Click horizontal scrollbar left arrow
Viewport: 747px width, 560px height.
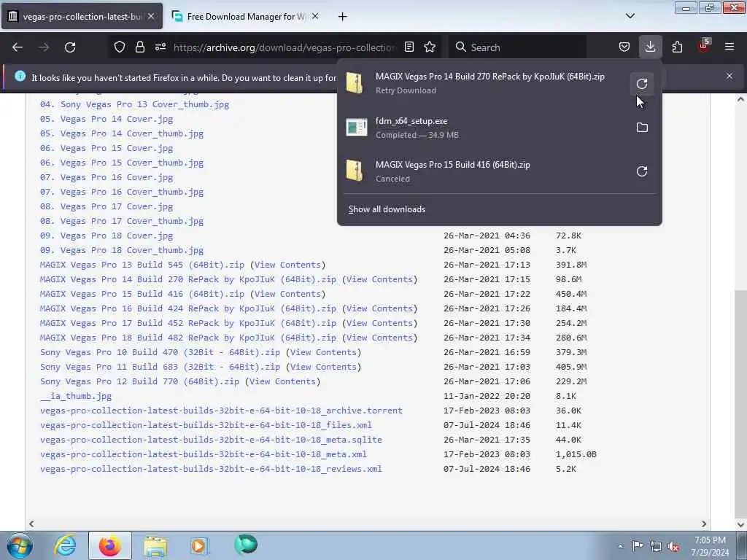(x=31, y=524)
